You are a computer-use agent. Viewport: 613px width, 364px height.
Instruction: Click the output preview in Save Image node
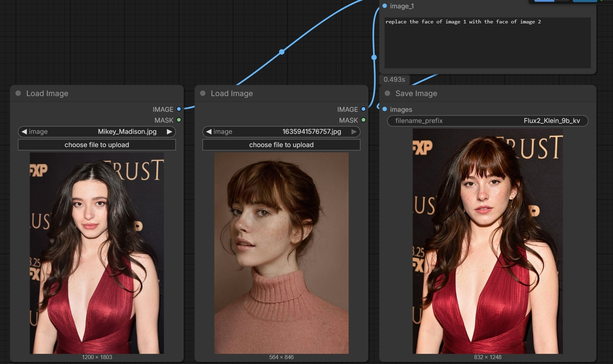point(488,241)
